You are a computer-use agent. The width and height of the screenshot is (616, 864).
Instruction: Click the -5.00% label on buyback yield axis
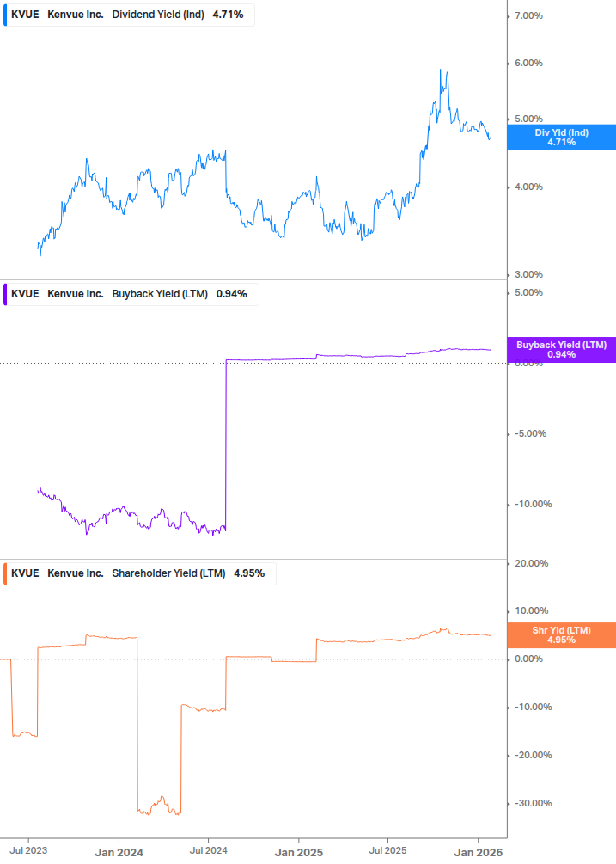[530, 433]
